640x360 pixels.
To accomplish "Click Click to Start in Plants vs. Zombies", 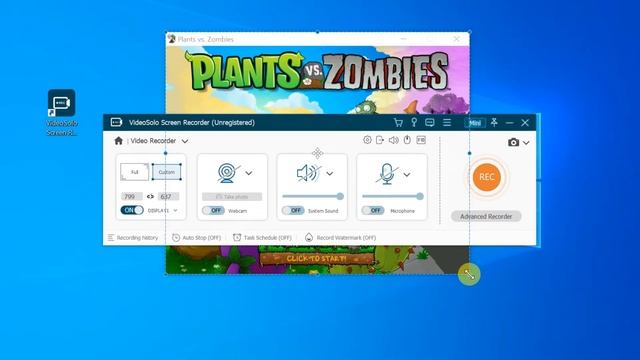I will point(316,259).
